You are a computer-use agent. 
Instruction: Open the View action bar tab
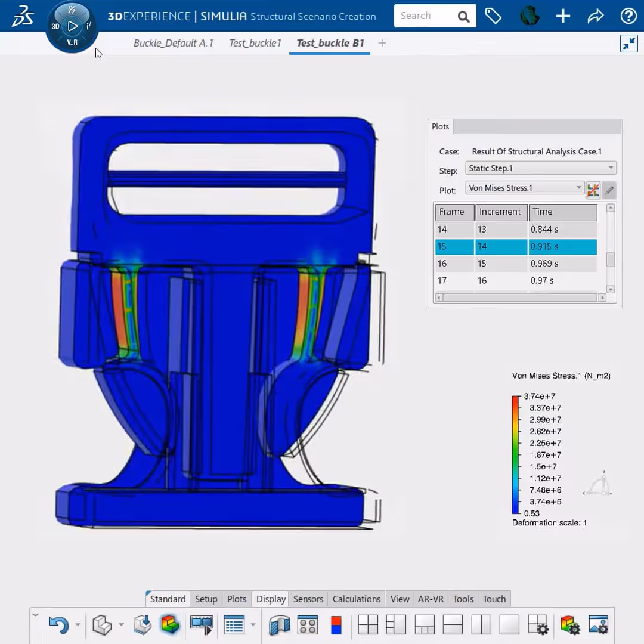click(x=400, y=599)
